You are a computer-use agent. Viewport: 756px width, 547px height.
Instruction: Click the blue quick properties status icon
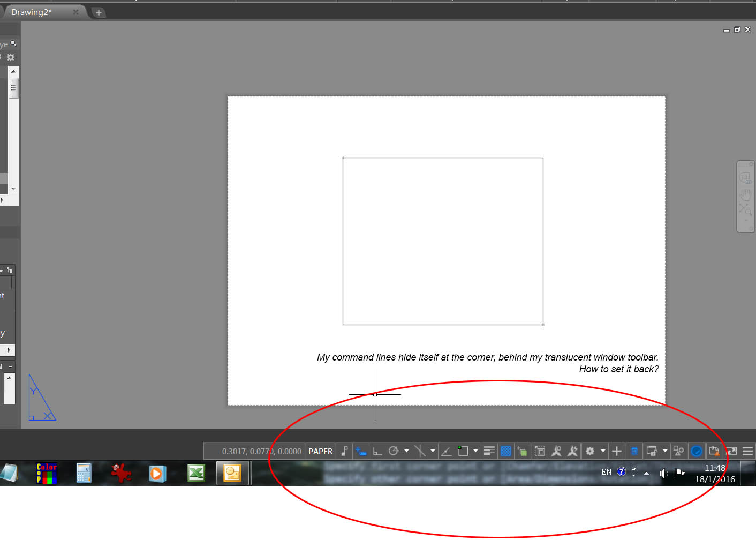(x=634, y=451)
